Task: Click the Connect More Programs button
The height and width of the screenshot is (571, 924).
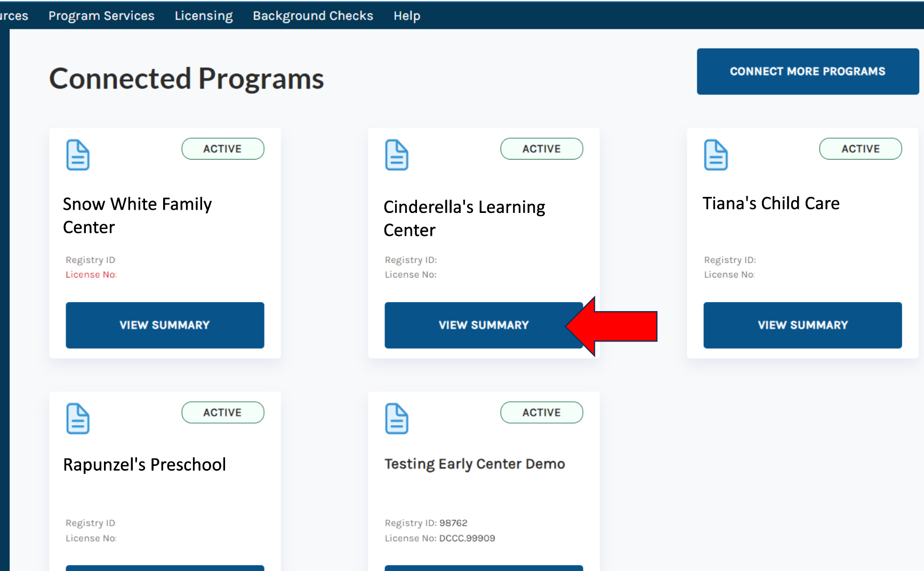Action: (807, 72)
